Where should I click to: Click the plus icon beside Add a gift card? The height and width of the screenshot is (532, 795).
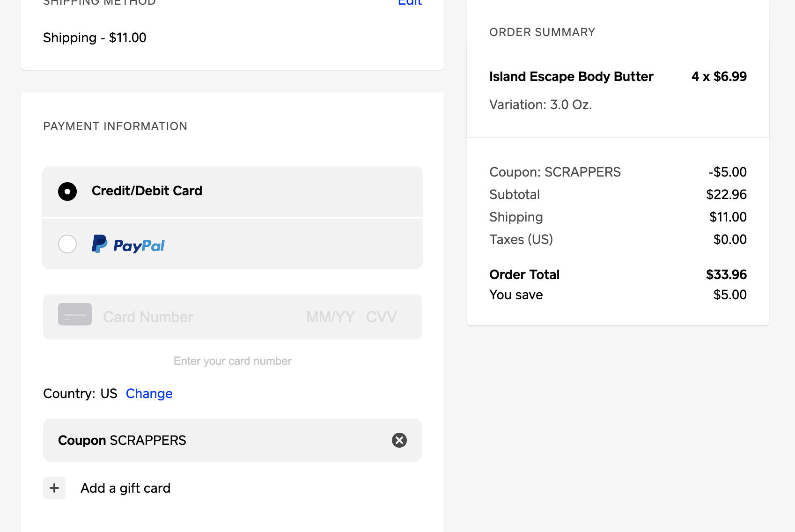coord(54,488)
